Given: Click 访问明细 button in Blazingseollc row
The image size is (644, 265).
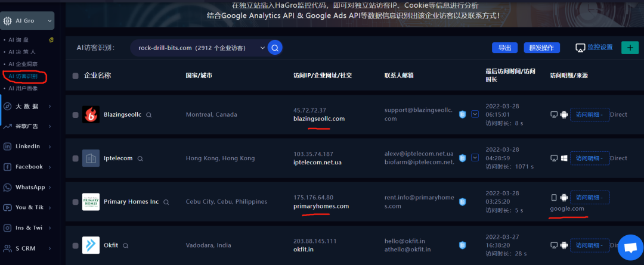Looking at the screenshot, I should pyautogui.click(x=589, y=114).
